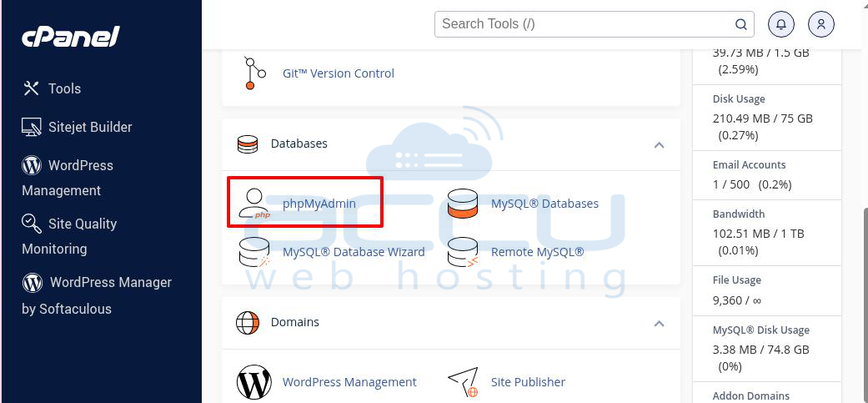Open WordPress Manager by Softaculous
Image resolution: width=868 pixels, height=403 pixels.
pyautogui.click(x=97, y=295)
